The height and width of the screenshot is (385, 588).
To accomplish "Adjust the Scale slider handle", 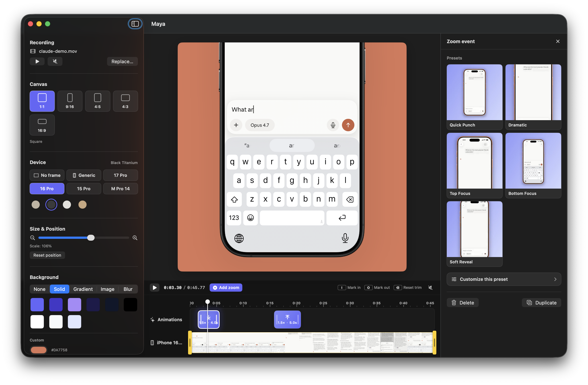I will (x=91, y=238).
